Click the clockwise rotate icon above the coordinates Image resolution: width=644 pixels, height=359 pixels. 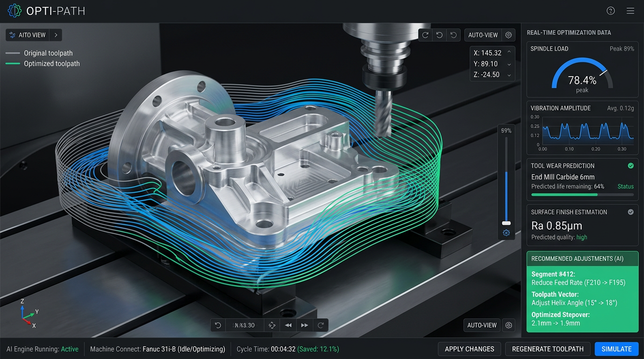coord(425,35)
